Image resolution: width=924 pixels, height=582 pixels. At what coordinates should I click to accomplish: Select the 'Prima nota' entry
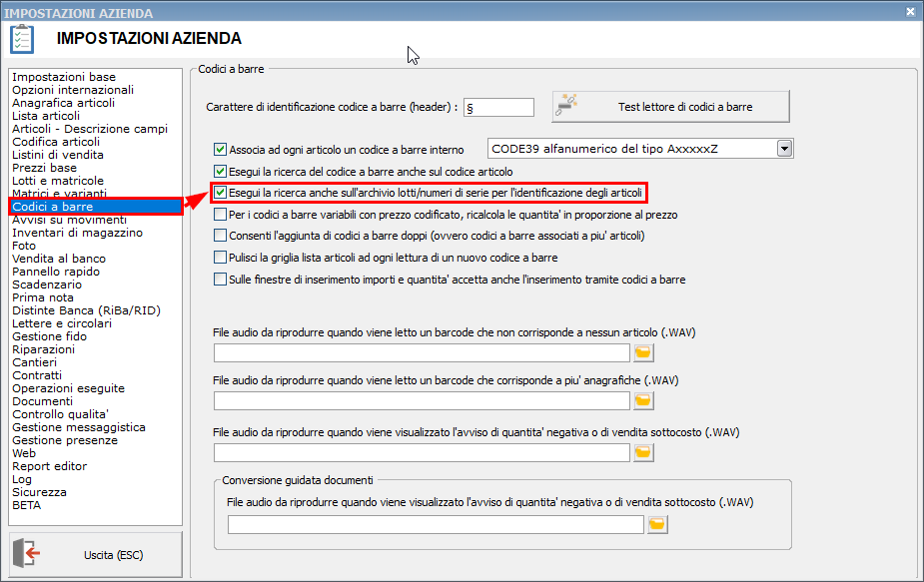click(42, 297)
